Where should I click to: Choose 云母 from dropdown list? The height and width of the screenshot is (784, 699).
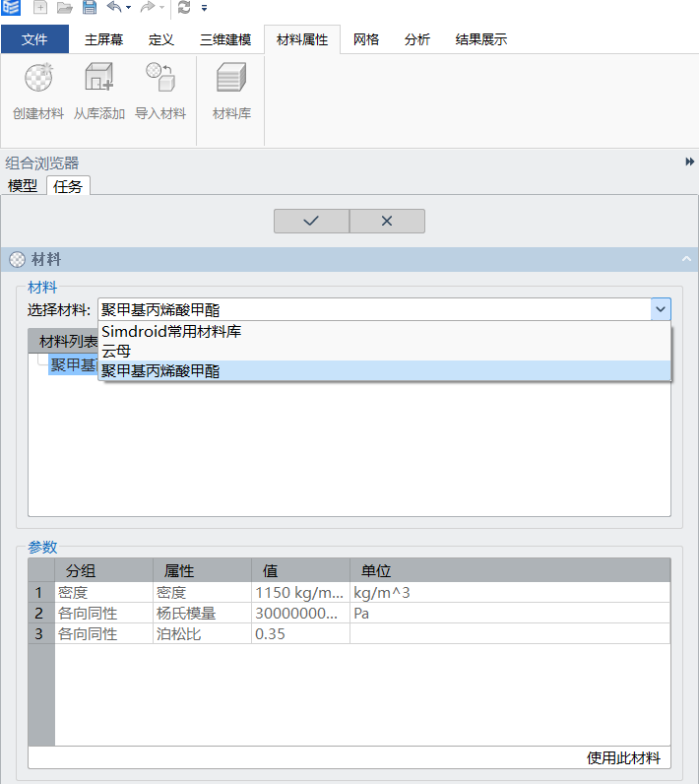[x=384, y=351]
